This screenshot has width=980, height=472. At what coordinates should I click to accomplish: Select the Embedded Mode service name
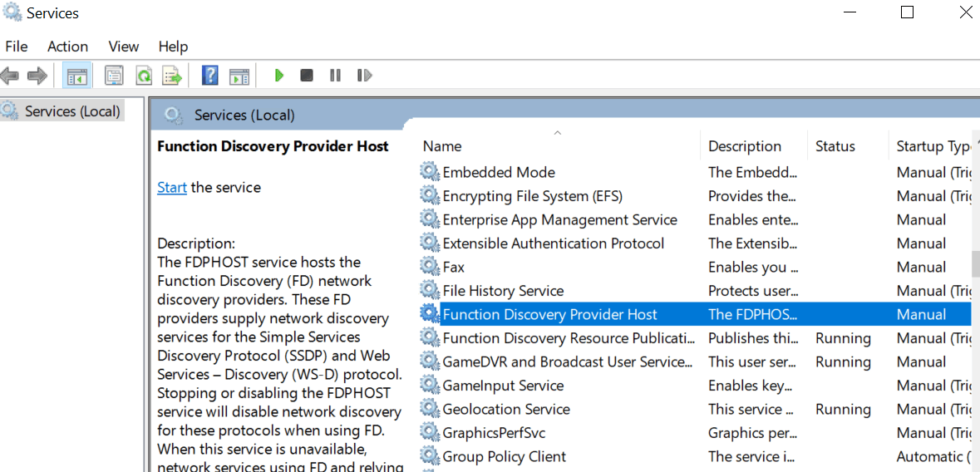pyautogui.click(x=499, y=172)
